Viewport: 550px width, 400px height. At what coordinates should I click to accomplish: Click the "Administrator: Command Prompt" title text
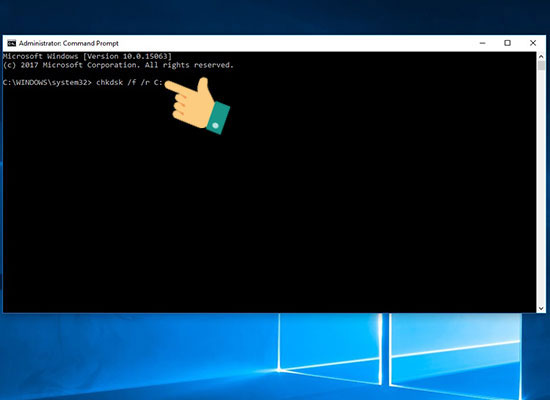(68, 43)
